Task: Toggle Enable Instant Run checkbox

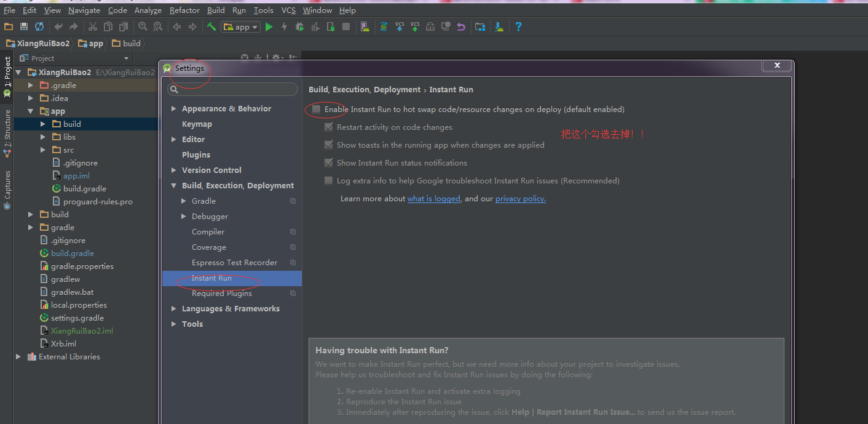Action: [316, 109]
